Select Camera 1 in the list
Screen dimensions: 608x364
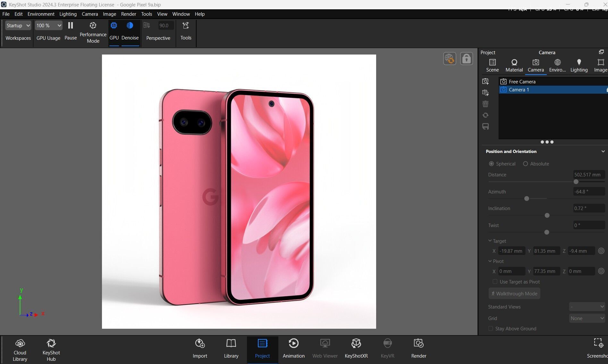pos(553,90)
